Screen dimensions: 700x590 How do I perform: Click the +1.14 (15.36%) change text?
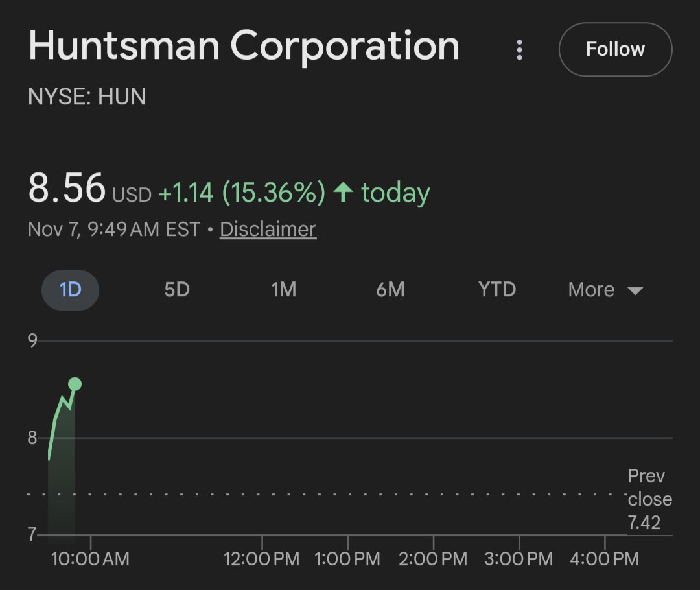(x=242, y=193)
